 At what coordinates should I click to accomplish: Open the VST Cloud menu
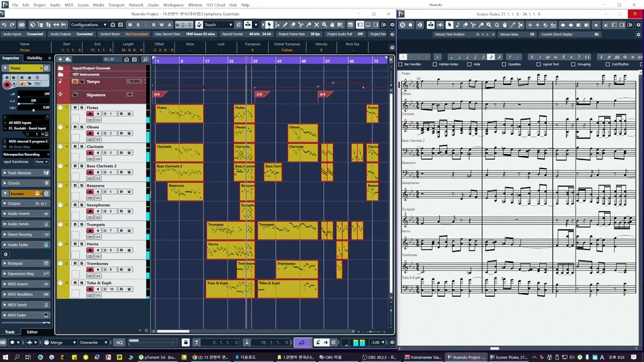click(x=216, y=5)
